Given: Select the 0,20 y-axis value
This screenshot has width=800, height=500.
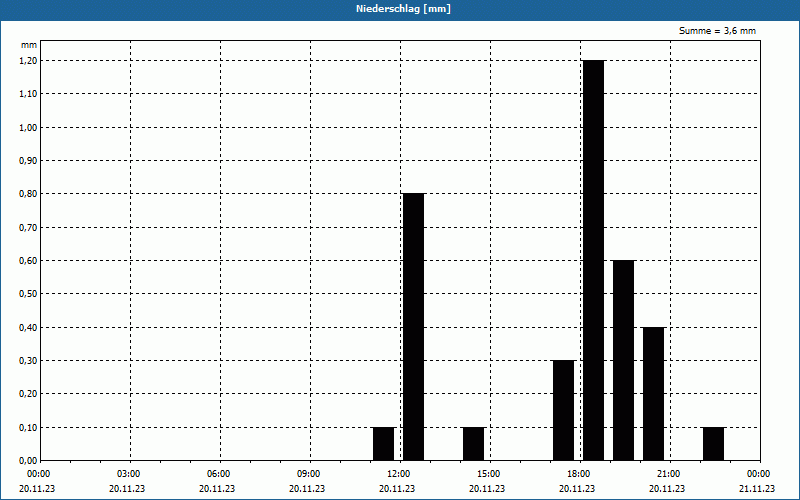Looking at the screenshot, I should coord(28,394).
